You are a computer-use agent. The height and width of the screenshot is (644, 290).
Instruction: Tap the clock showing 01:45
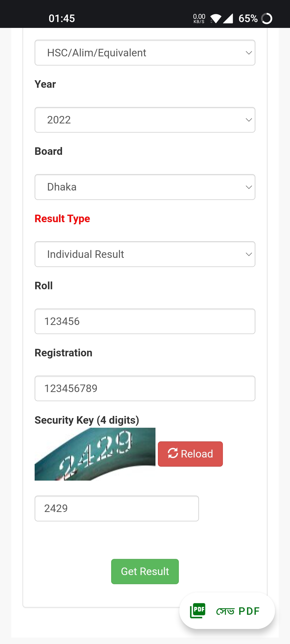(62, 19)
